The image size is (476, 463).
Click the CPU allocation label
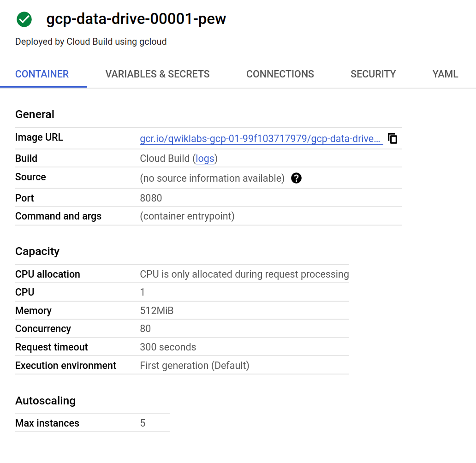[x=48, y=274]
